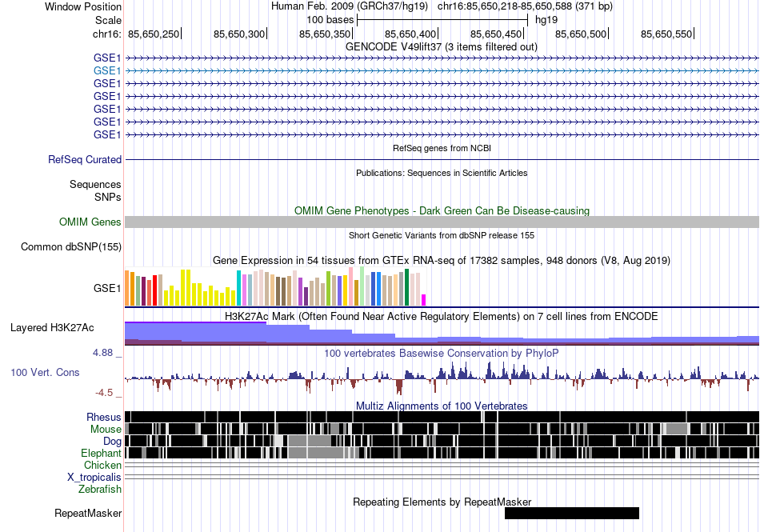
Task: Click the chr16:85,650,218-85,650,588 position text
Action: click(526, 6)
